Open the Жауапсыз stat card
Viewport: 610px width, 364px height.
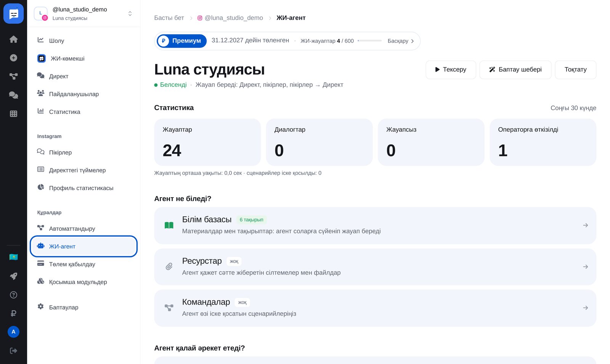pos(431,142)
